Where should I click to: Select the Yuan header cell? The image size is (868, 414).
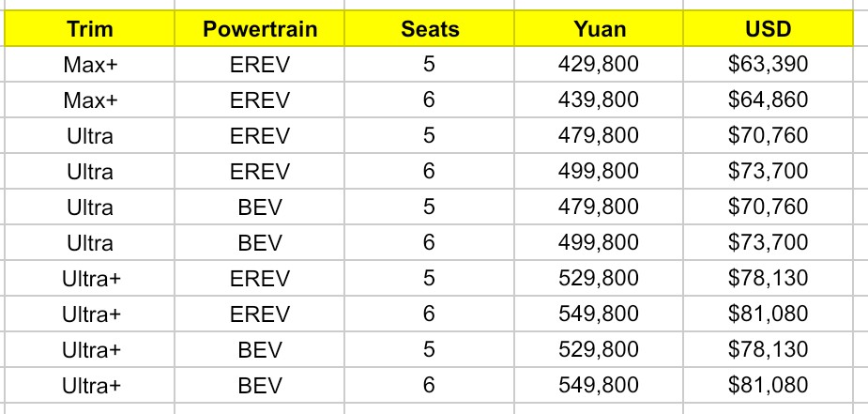(x=599, y=29)
